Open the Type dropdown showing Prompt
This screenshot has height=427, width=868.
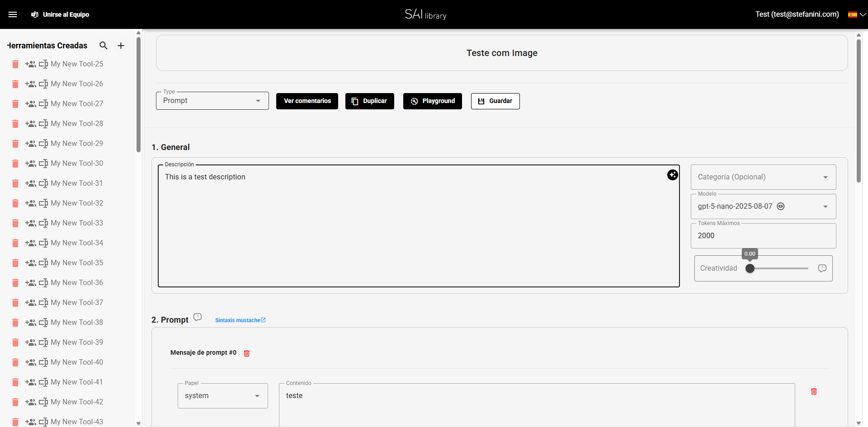click(x=212, y=101)
